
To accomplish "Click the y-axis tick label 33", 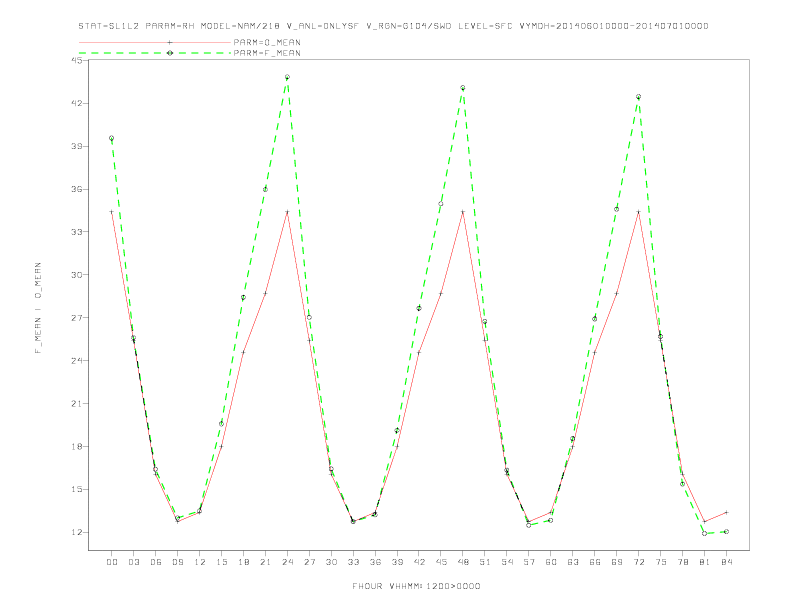I will (77, 232).
